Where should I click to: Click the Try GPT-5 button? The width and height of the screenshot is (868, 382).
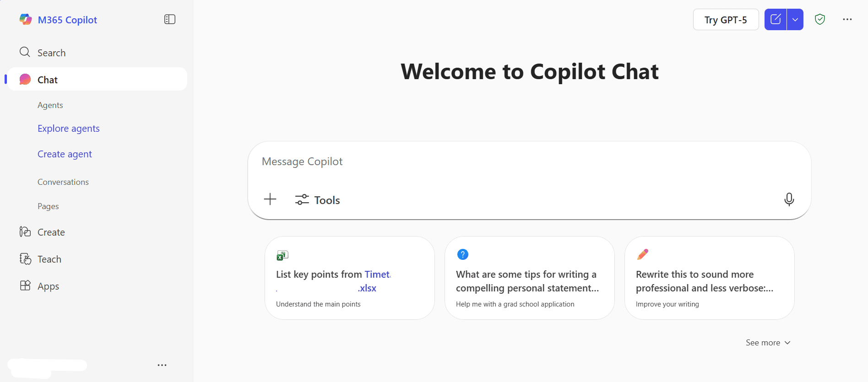tap(726, 20)
